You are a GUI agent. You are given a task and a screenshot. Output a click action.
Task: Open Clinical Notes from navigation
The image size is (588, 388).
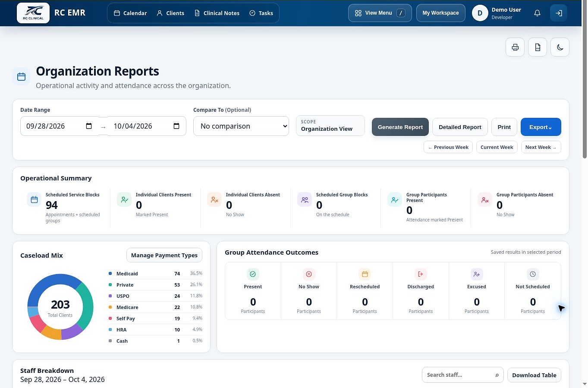point(217,13)
